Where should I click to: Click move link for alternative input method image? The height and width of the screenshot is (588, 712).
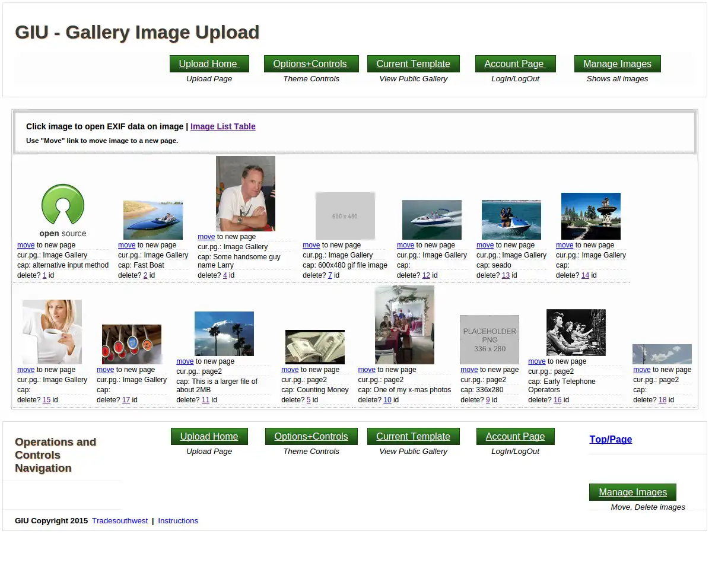[26, 245]
